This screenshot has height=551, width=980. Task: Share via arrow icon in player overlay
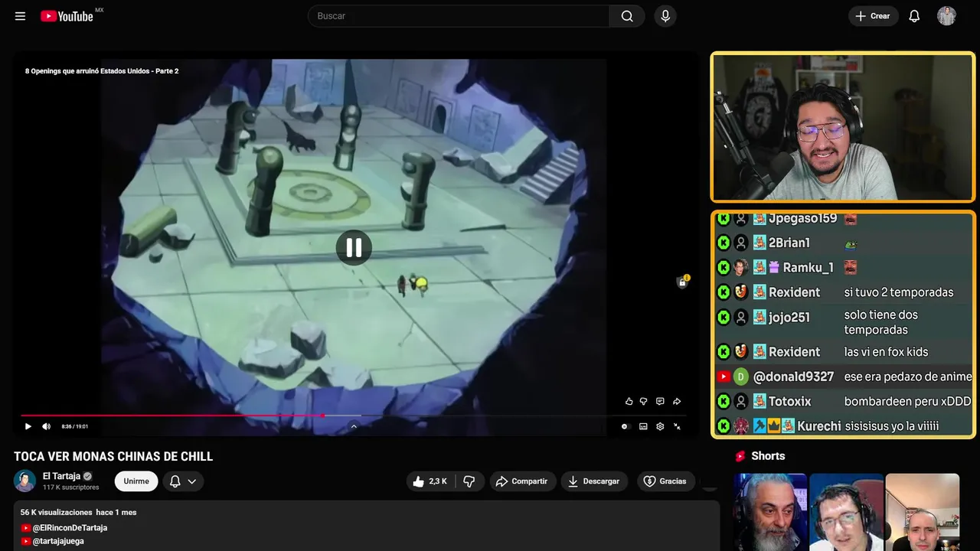(x=677, y=401)
